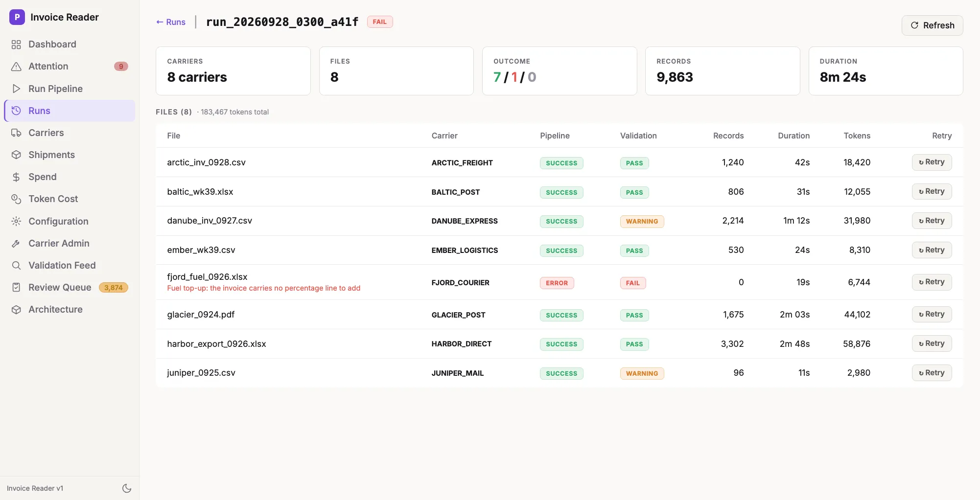Click the Review Queue clipboard icon
This screenshot has width=980, height=500.
[x=16, y=288]
